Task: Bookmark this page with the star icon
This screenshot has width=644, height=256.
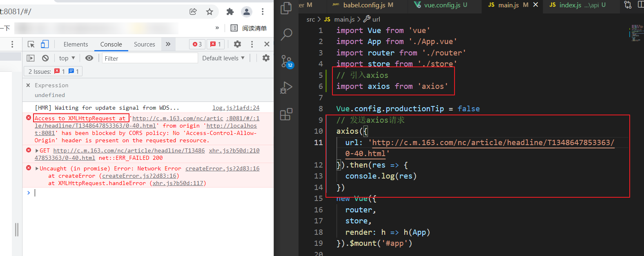Action: click(209, 12)
